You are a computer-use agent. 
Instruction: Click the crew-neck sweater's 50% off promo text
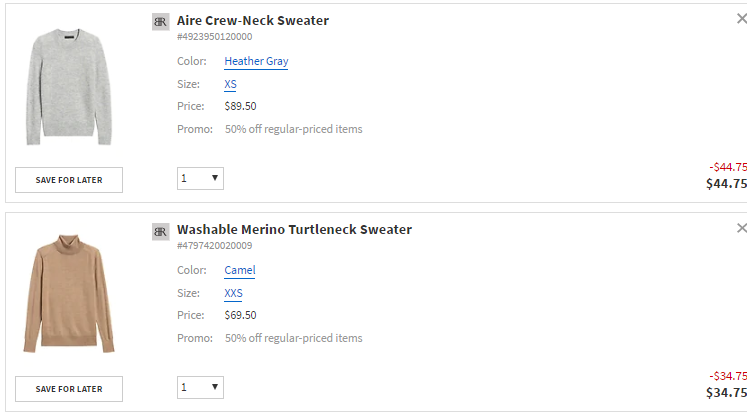pyautogui.click(x=293, y=129)
